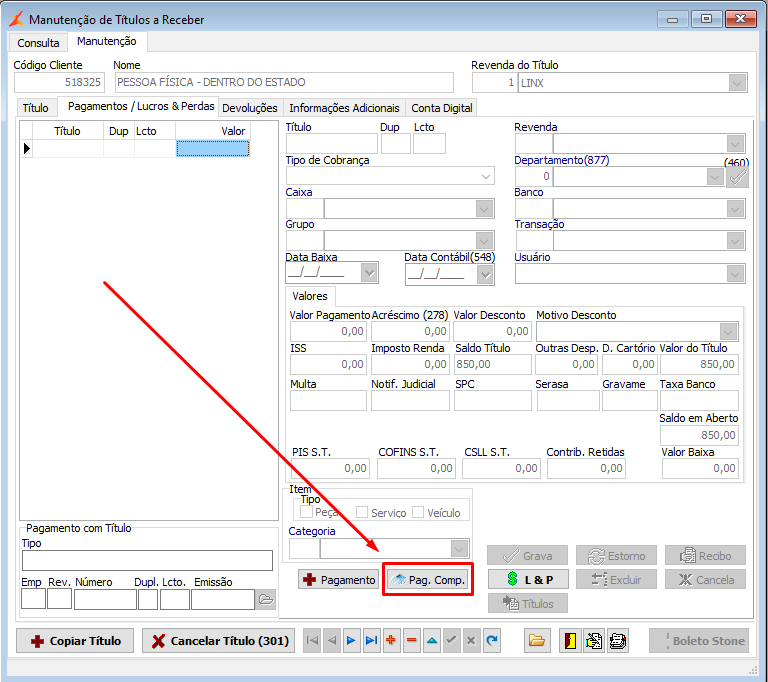768x682 pixels.
Task: Select the Manutenção tab
Action: (107, 42)
